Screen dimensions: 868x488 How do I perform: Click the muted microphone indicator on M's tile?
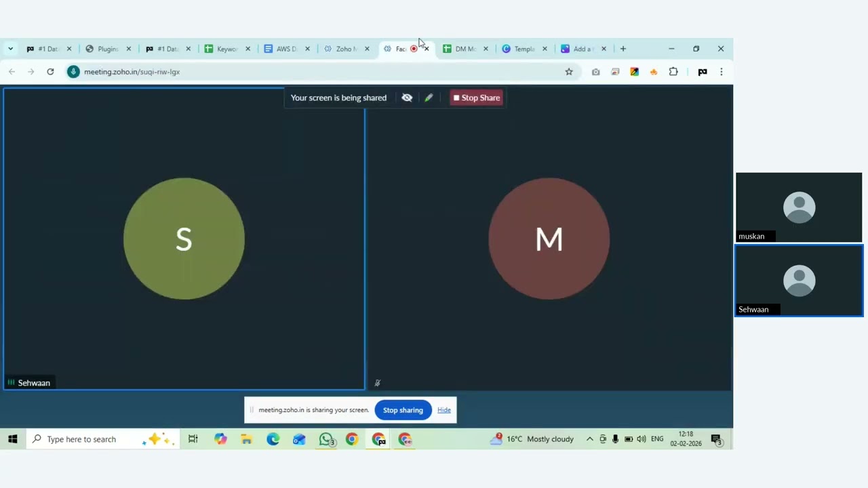coord(378,383)
